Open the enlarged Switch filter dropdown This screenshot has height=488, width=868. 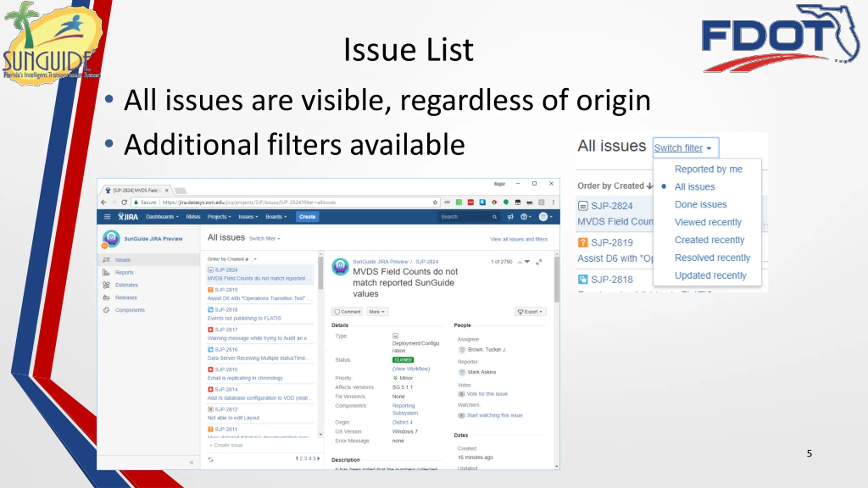click(686, 148)
